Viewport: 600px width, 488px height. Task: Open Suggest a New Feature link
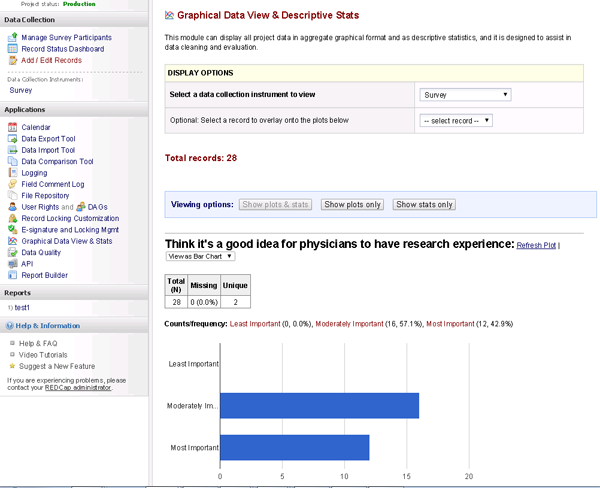tap(57, 366)
